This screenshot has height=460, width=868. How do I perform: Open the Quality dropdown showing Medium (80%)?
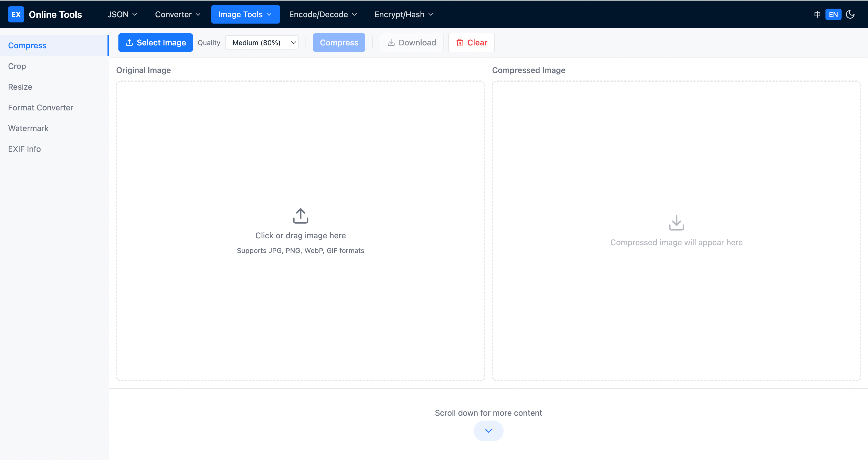[x=262, y=43]
